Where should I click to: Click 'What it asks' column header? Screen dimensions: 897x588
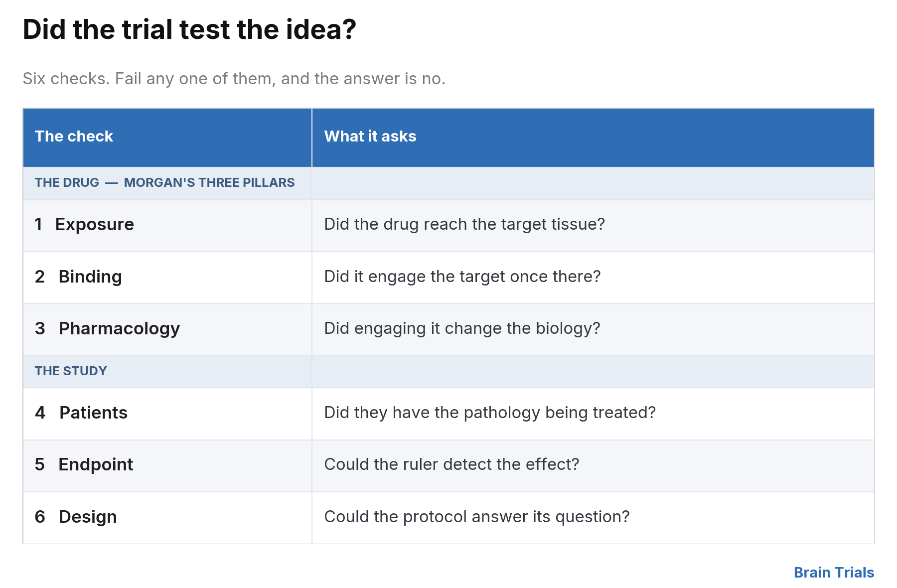(x=370, y=136)
